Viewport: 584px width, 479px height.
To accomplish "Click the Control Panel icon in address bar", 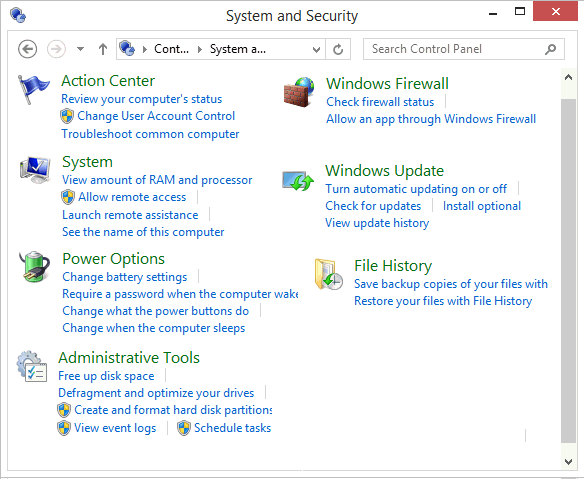I will tap(127, 48).
